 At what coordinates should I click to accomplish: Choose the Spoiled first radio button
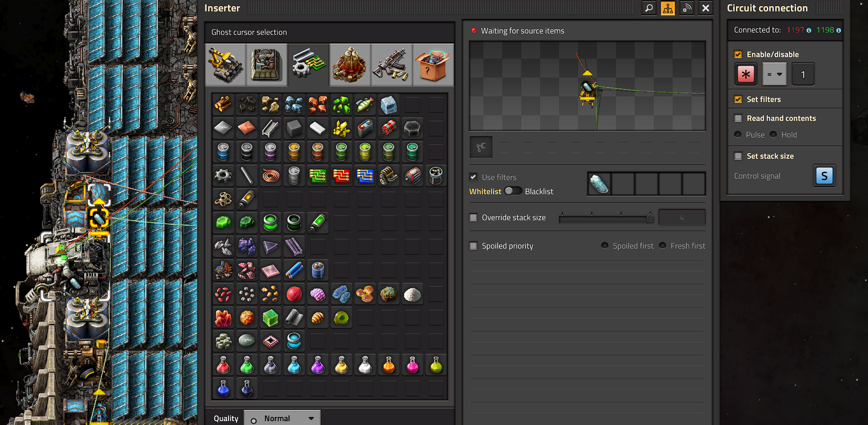click(x=605, y=245)
